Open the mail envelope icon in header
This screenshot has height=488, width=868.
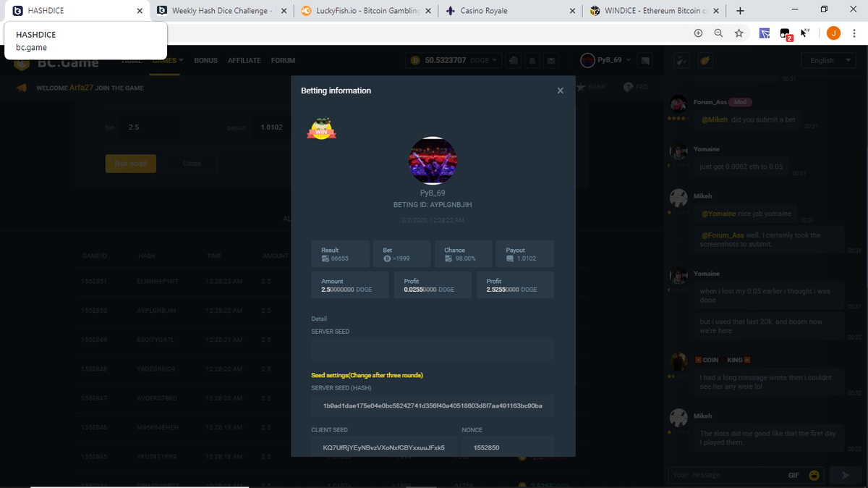click(551, 60)
